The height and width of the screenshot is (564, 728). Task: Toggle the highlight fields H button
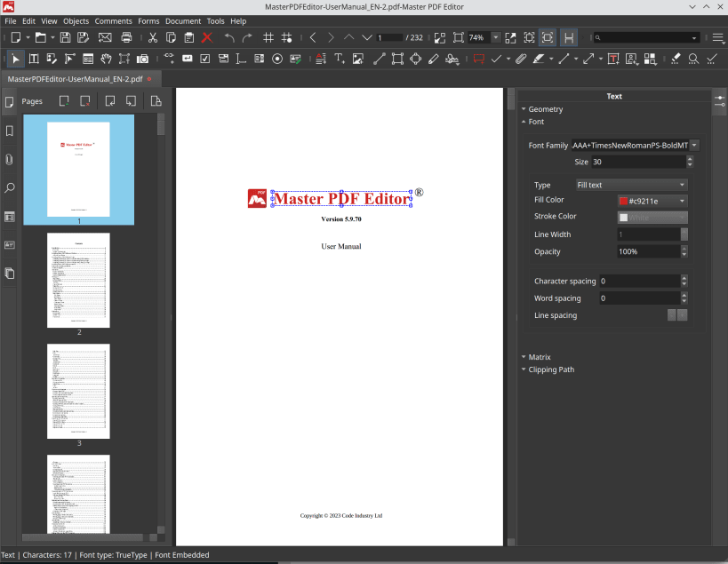(569, 37)
